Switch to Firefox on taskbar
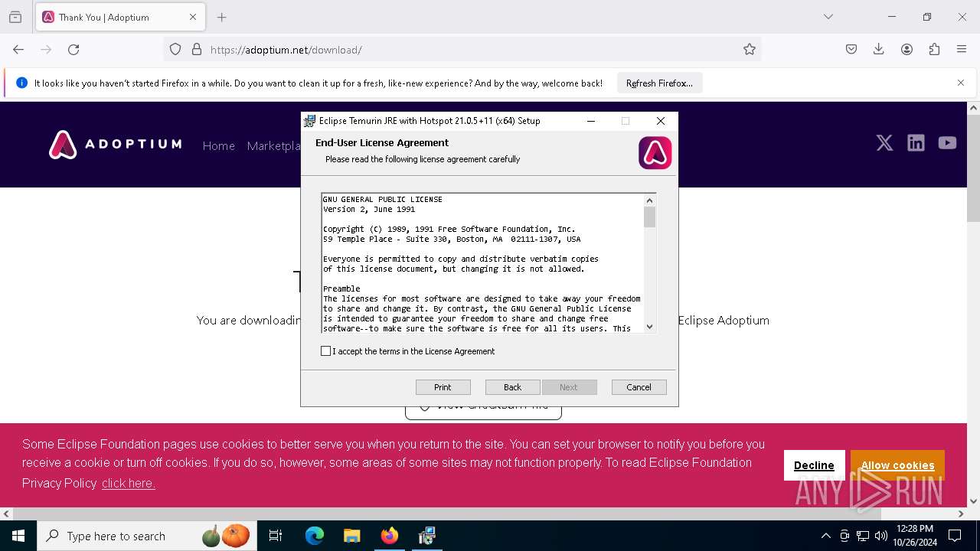Screen dimensions: 980x551 tap(390, 536)
